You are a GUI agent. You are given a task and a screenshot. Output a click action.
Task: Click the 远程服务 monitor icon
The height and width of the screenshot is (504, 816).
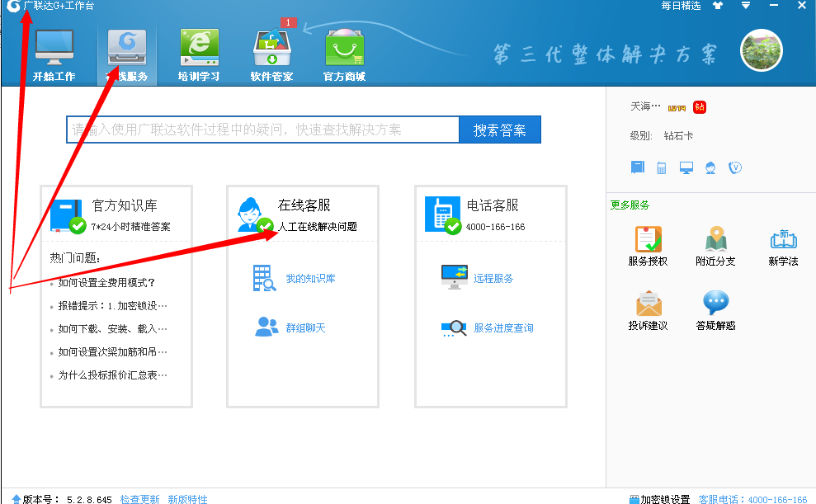tap(455, 277)
